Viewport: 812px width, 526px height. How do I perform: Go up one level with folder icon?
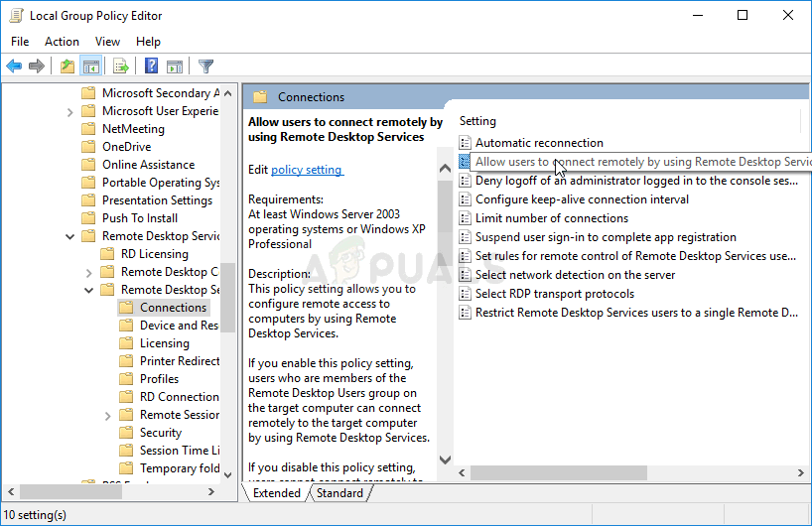pos(68,66)
